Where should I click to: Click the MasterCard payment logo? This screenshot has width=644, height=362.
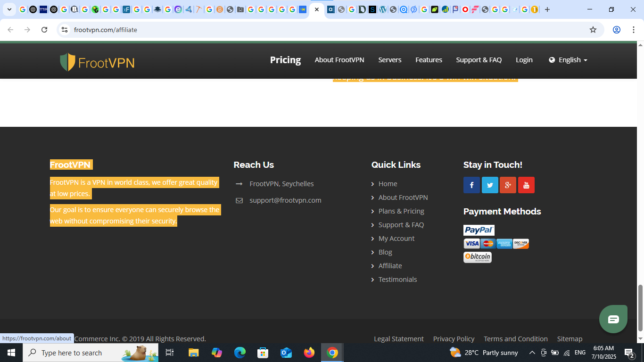(x=488, y=244)
